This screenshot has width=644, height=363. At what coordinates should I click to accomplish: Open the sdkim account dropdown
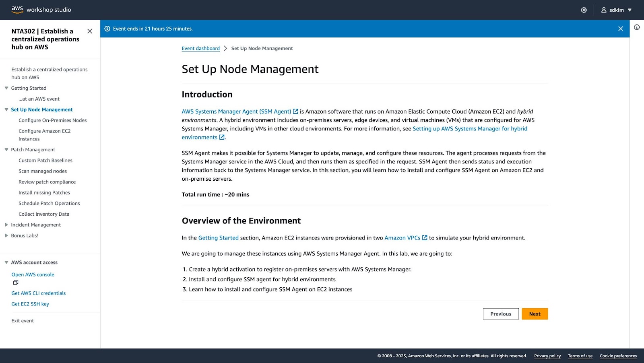coord(630,10)
